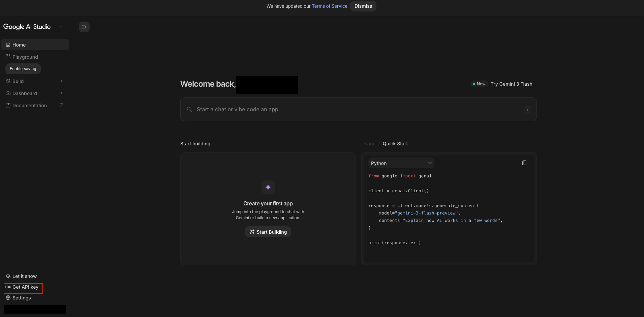Viewport: 644px width, 317px height.
Task: Open Playground from the sidebar
Action: point(25,57)
